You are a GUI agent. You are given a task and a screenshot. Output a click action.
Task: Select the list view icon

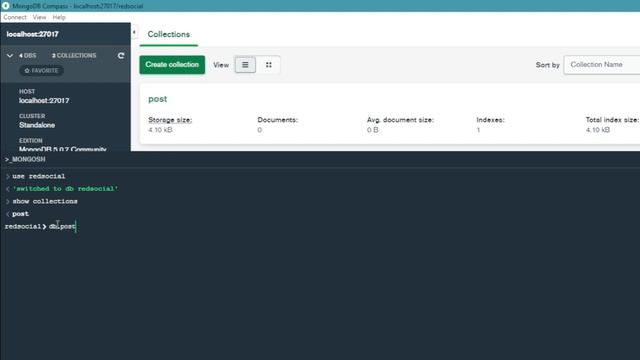(245, 65)
